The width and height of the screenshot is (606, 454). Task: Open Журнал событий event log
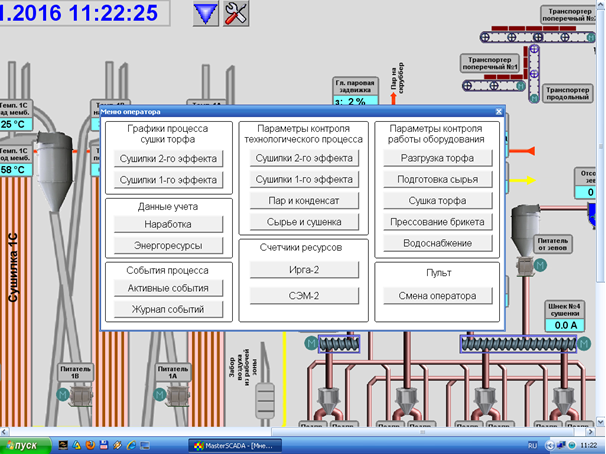coord(168,309)
